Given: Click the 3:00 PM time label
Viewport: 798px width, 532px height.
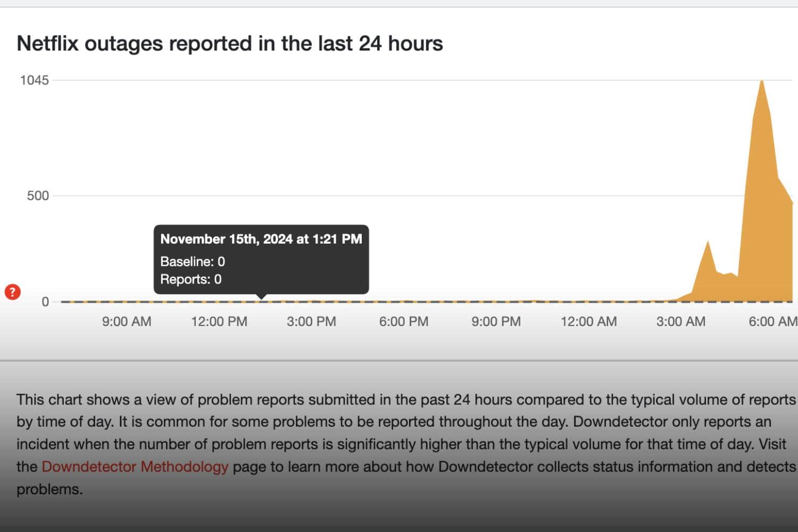Looking at the screenshot, I should pos(311,321).
